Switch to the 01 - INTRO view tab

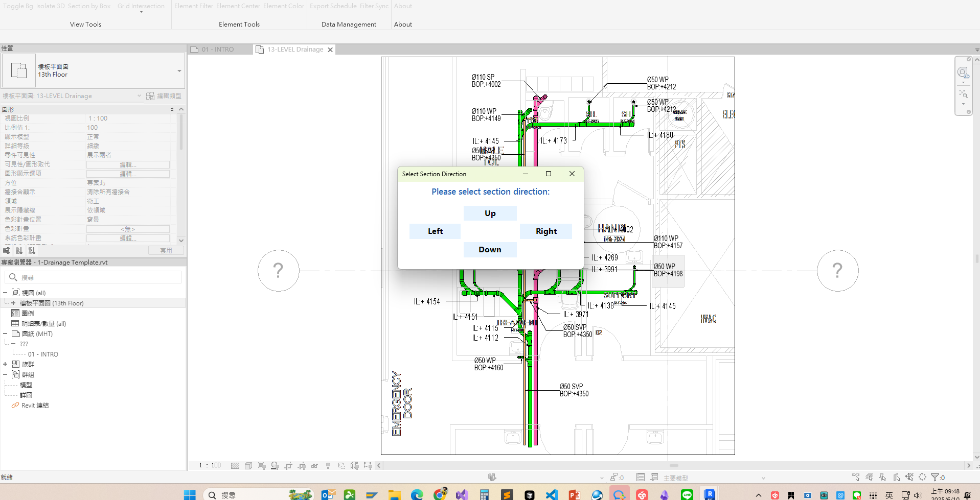point(217,50)
